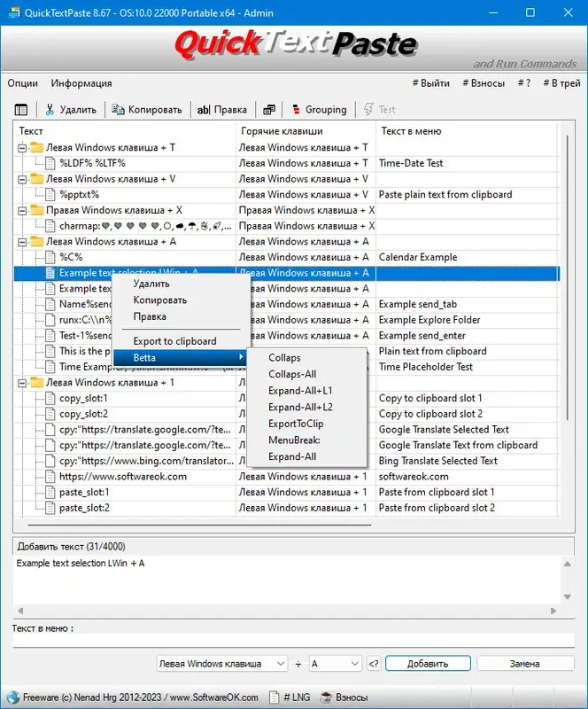Click folder icon of Левая Windows клавиша + T
588x709 pixels.
coord(36,147)
